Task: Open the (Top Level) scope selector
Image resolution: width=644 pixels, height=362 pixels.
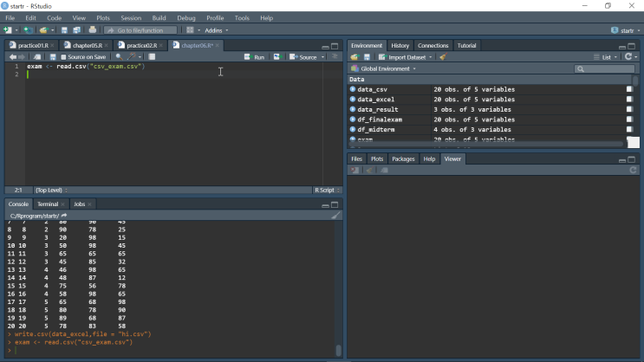Action: pyautogui.click(x=51, y=190)
